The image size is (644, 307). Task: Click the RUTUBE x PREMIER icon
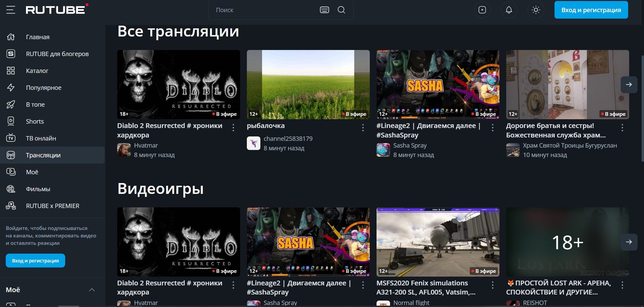(x=11, y=206)
